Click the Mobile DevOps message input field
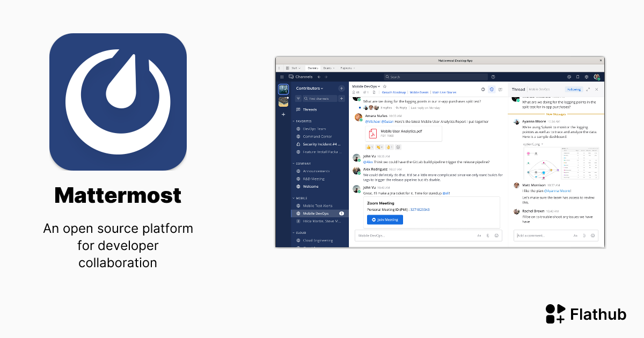 (x=402, y=236)
